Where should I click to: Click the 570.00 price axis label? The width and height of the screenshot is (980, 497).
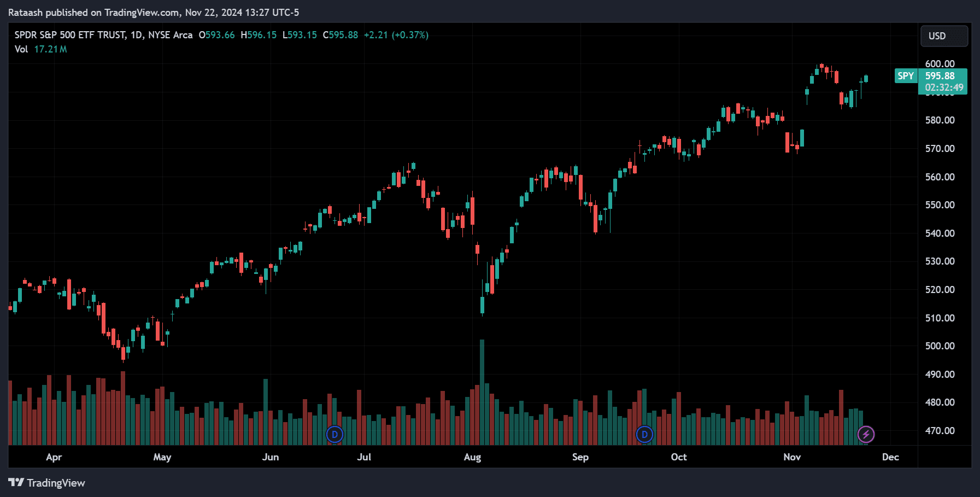click(940, 149)
